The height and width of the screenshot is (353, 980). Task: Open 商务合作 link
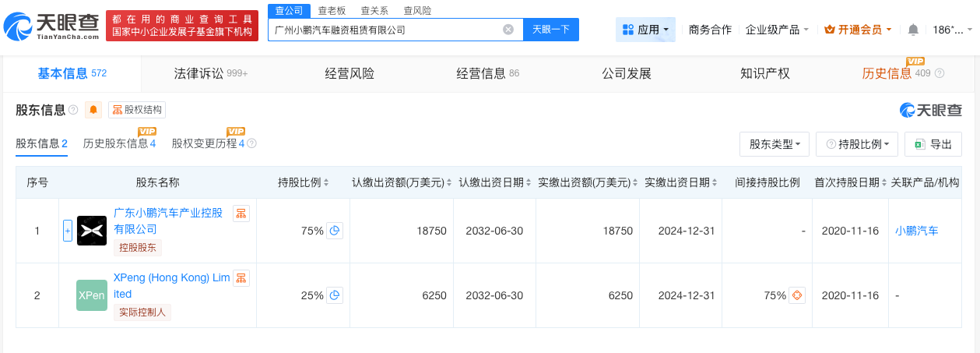pos(710,30)
